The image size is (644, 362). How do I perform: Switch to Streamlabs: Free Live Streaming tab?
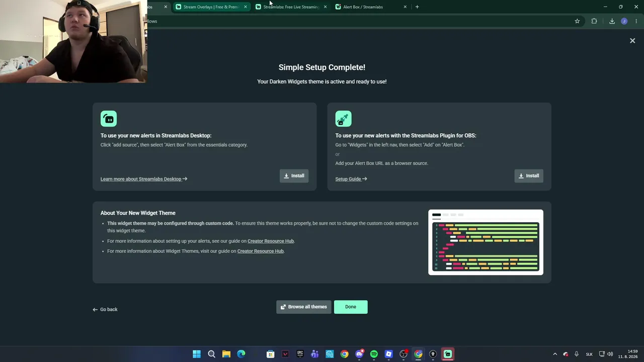[x=291, y=7]
